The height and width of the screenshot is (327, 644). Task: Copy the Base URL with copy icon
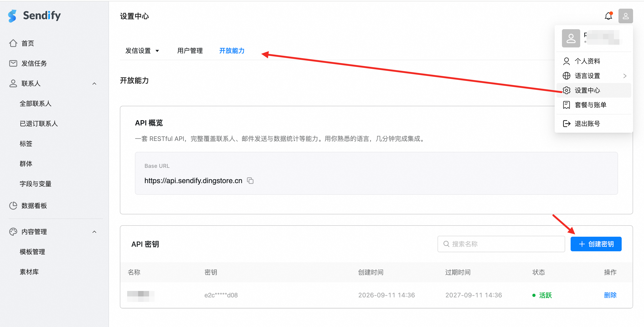click(250, 180)
